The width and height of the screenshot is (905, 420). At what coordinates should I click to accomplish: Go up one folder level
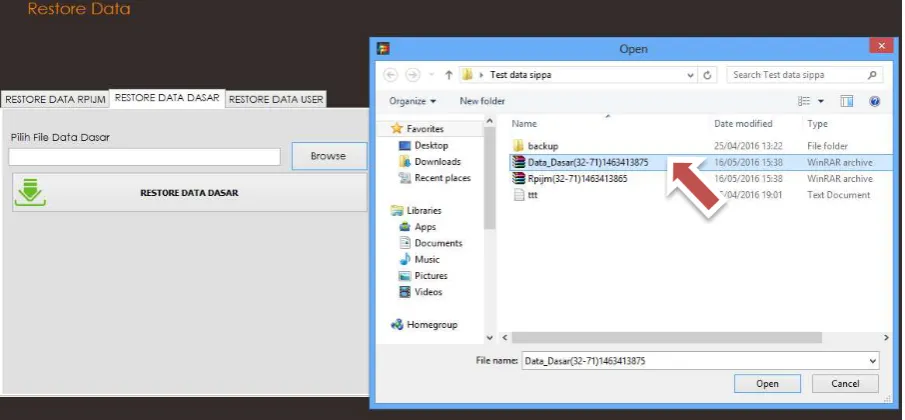[448, 75]
